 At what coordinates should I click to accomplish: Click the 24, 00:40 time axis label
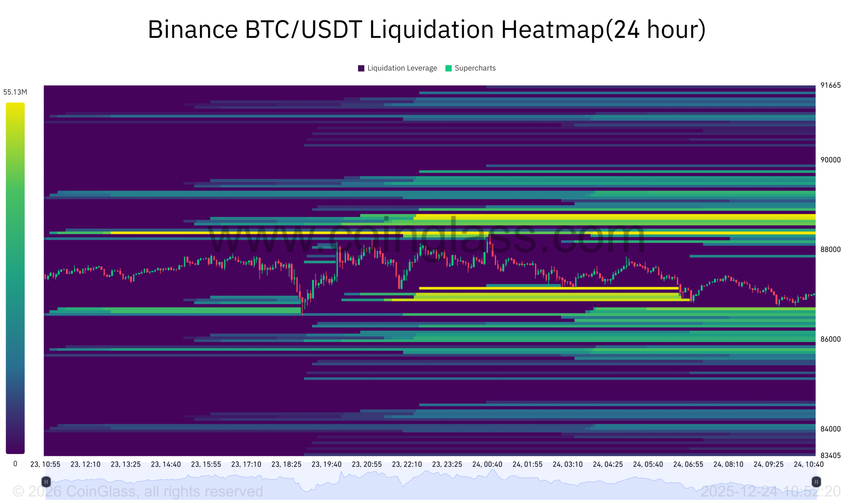[x=487, y=464]
